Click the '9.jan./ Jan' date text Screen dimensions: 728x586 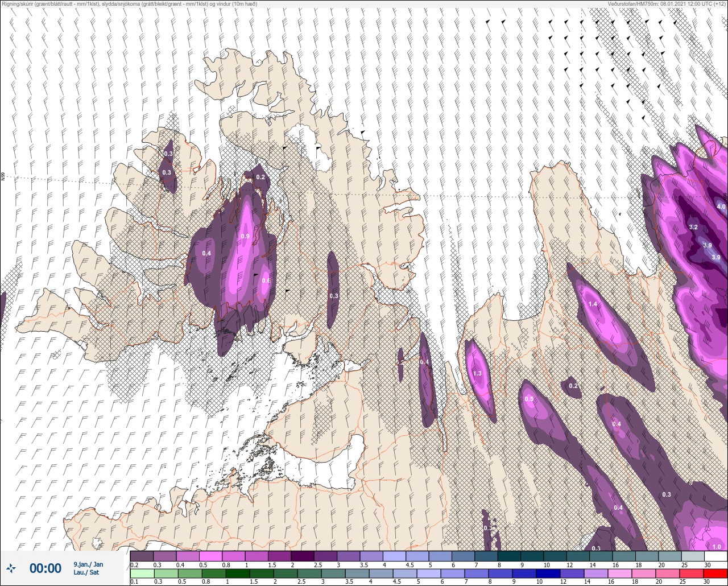[x=88, y=564]
